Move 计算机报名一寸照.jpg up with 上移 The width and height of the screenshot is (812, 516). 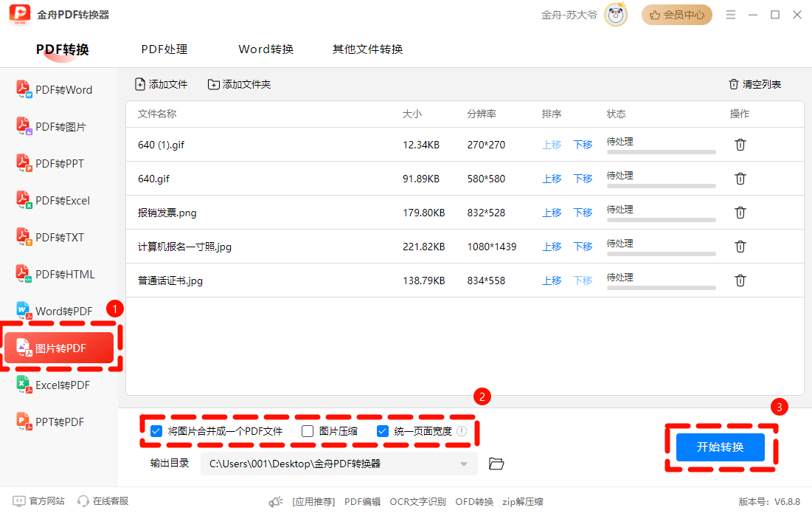pos(552,247)
